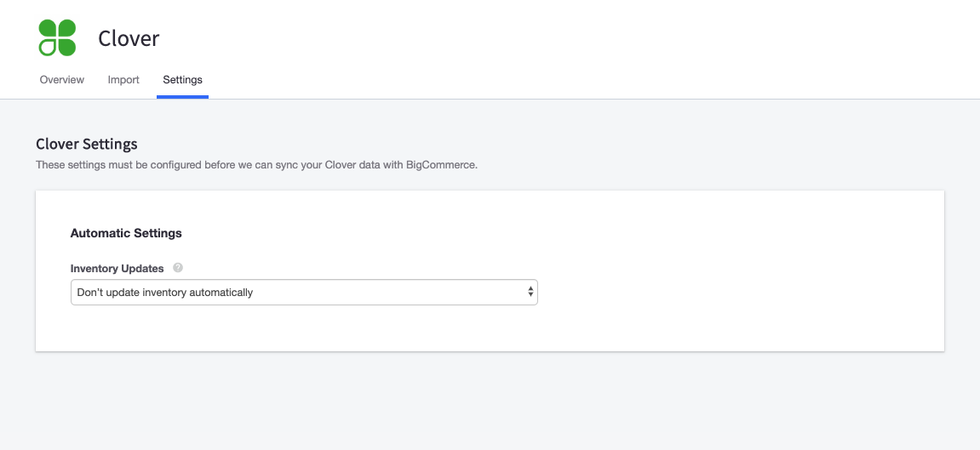Click "Don't update inventory automatically" text

coord(165,293)
